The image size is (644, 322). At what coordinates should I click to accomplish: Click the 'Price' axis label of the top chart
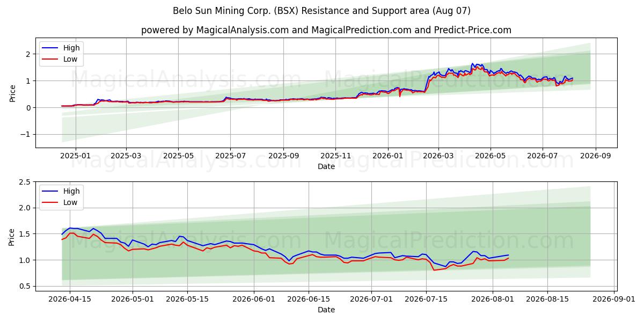click(x=12, y=93)
